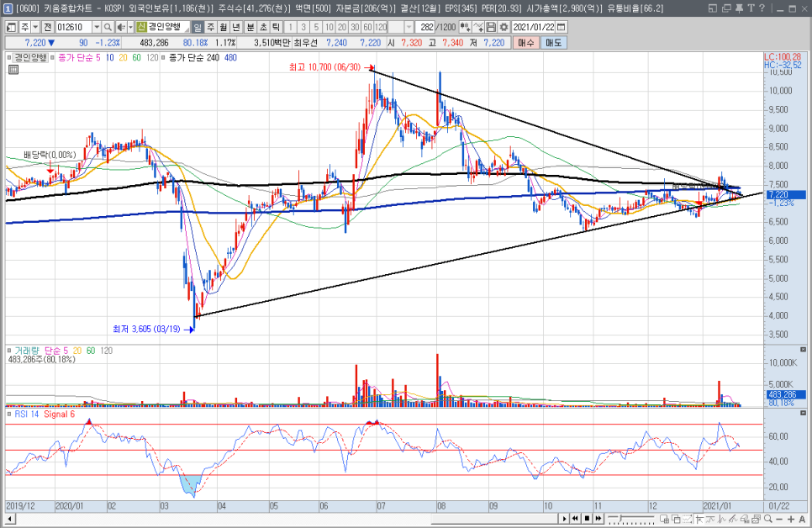812x528 pixels.
Task: Select the 일 daily period toggle
Action: 198,27
